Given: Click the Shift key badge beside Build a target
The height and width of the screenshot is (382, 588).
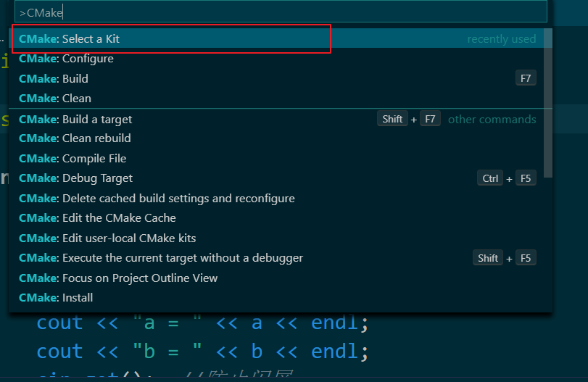Looking at the screenshot, I should [392, 119].
